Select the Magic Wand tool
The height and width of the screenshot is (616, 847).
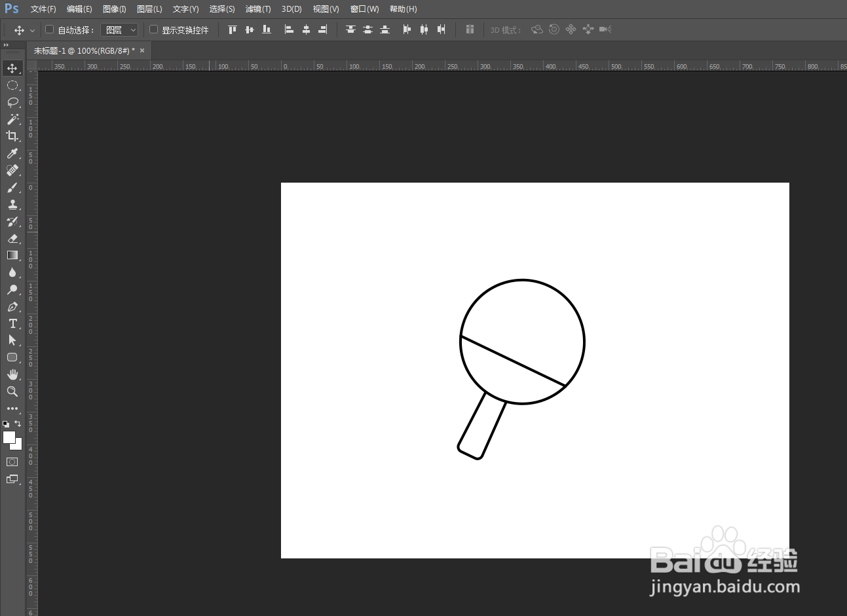12,119
